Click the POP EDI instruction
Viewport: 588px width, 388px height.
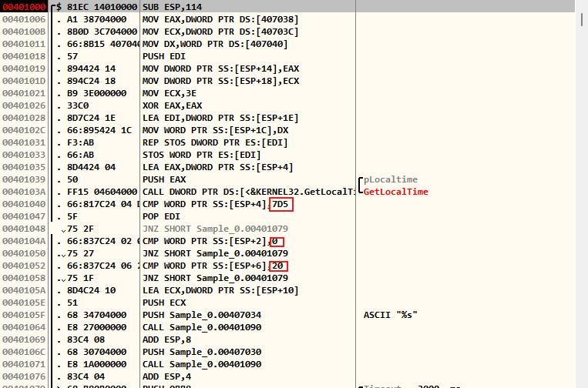161,217
